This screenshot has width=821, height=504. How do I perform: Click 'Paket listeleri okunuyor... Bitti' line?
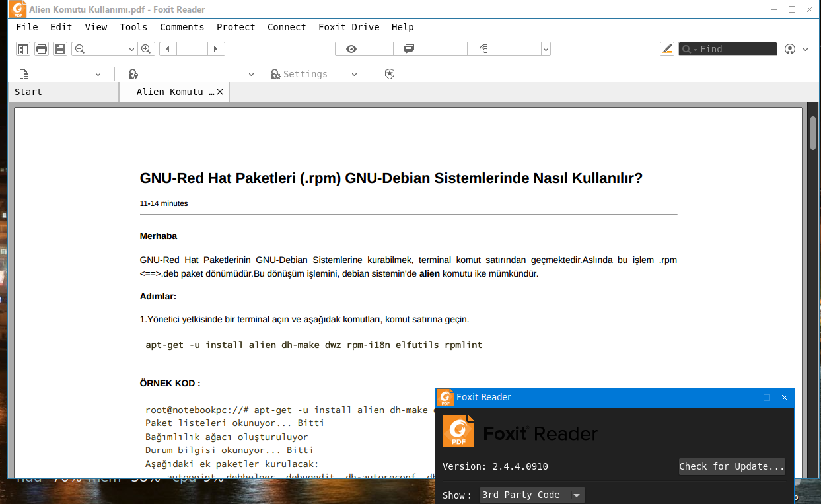coord(234,423)
